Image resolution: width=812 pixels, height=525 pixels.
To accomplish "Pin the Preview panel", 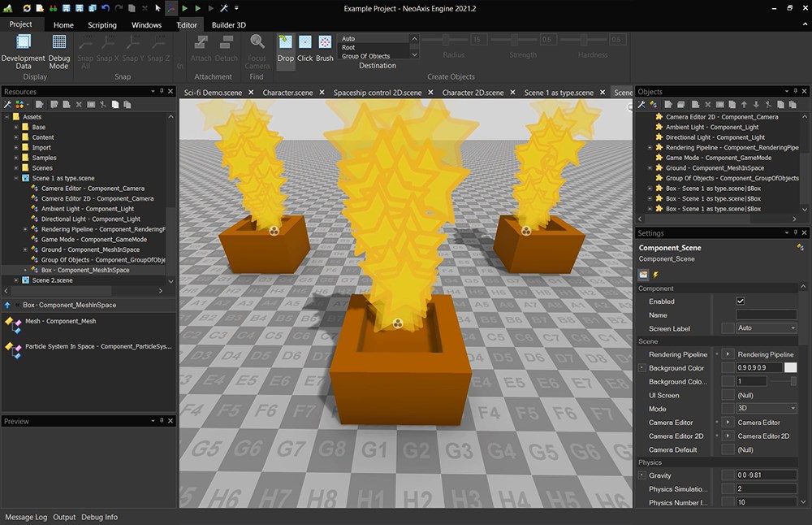I will [162, 421].
